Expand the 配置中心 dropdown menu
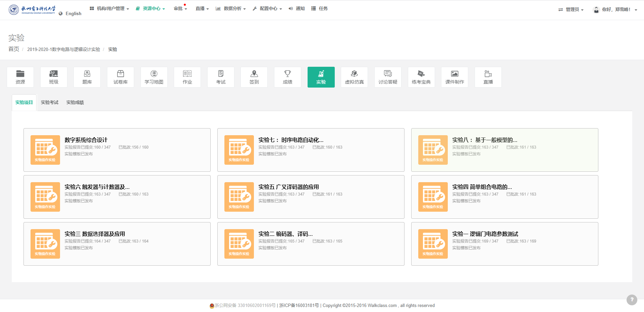Viewport: 644px width, 312px height. (267, 9)
